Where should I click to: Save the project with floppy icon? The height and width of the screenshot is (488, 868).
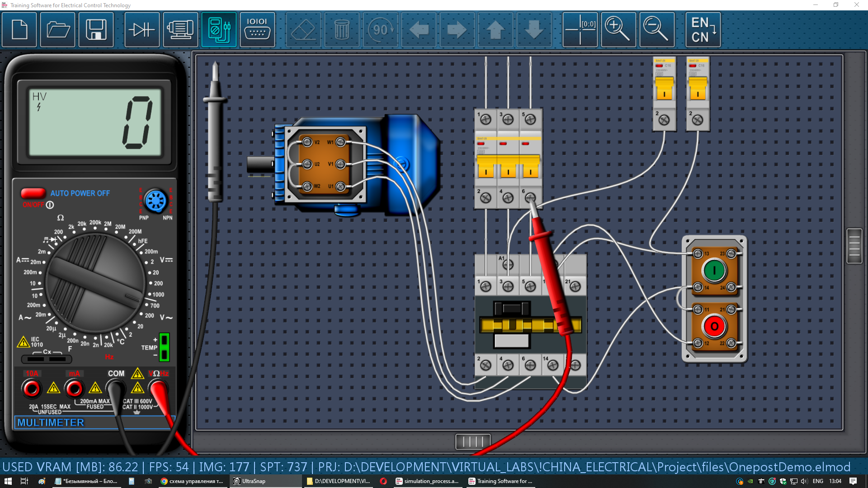(x=96, y=30)
